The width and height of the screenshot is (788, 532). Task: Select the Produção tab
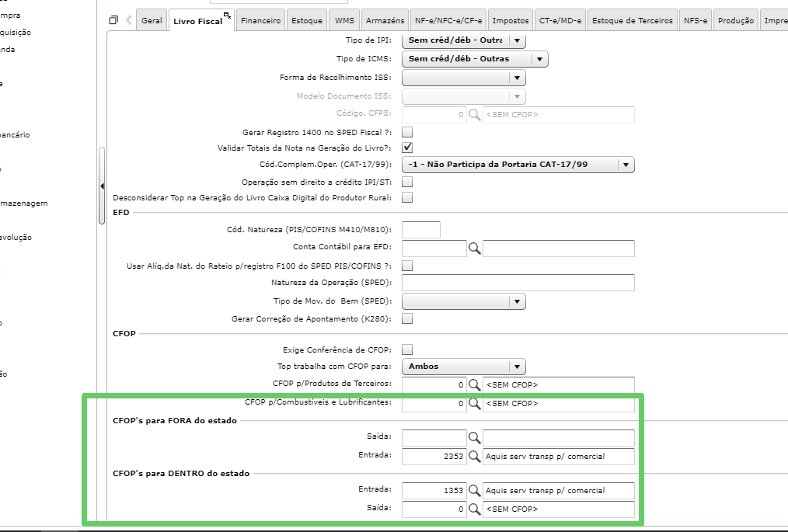736,21
